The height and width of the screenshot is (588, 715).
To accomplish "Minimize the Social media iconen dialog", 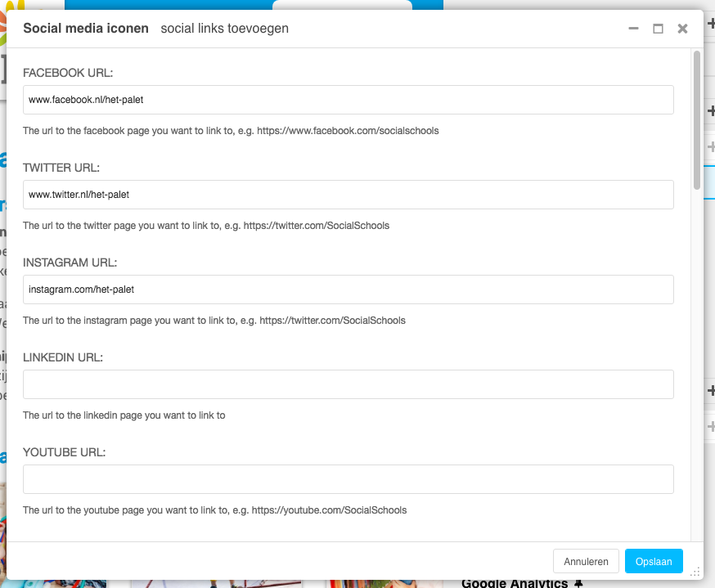I will point(633,28).
